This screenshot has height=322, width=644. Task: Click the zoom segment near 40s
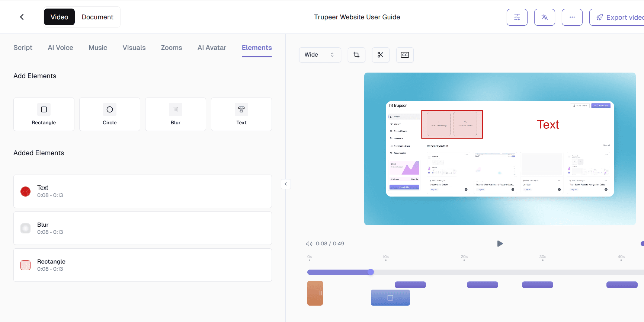point(622,285)
